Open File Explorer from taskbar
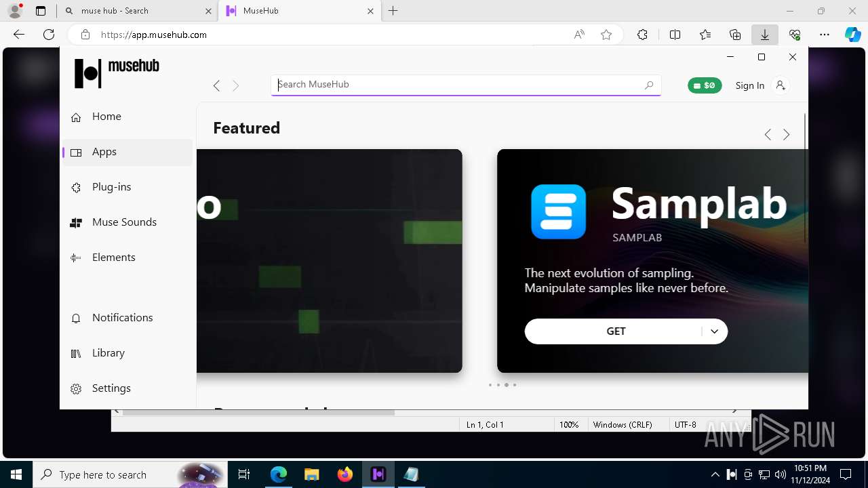Viewport: 868px width, 488px height. pyautogui.click(x=311, y=474)
